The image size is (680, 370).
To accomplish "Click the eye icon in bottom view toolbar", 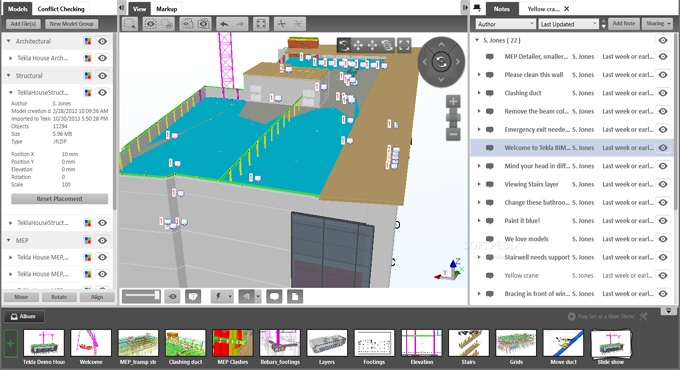I will click(x=173, y=297).
